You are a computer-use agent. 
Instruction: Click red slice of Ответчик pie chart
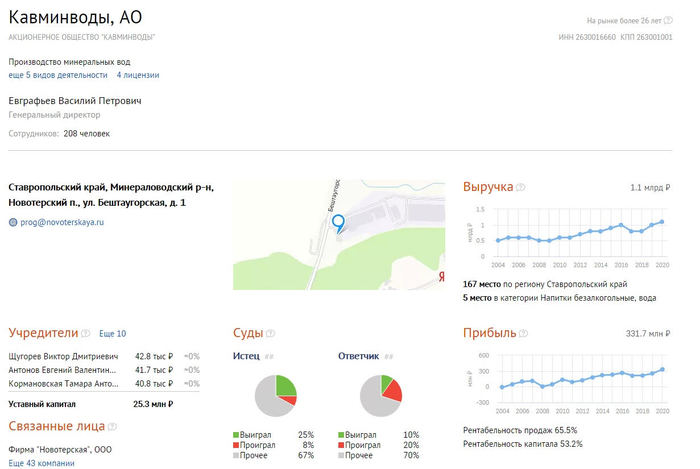click(x=393, y=391)
